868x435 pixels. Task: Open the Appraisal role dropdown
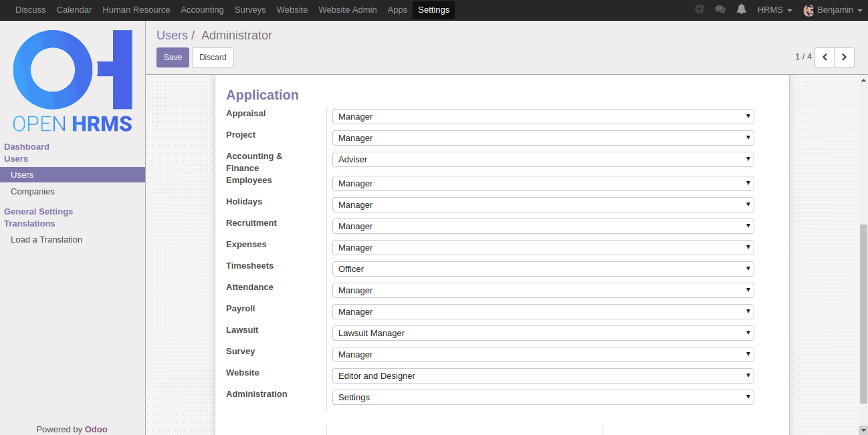pyautogui.click(x=542, y=117)
